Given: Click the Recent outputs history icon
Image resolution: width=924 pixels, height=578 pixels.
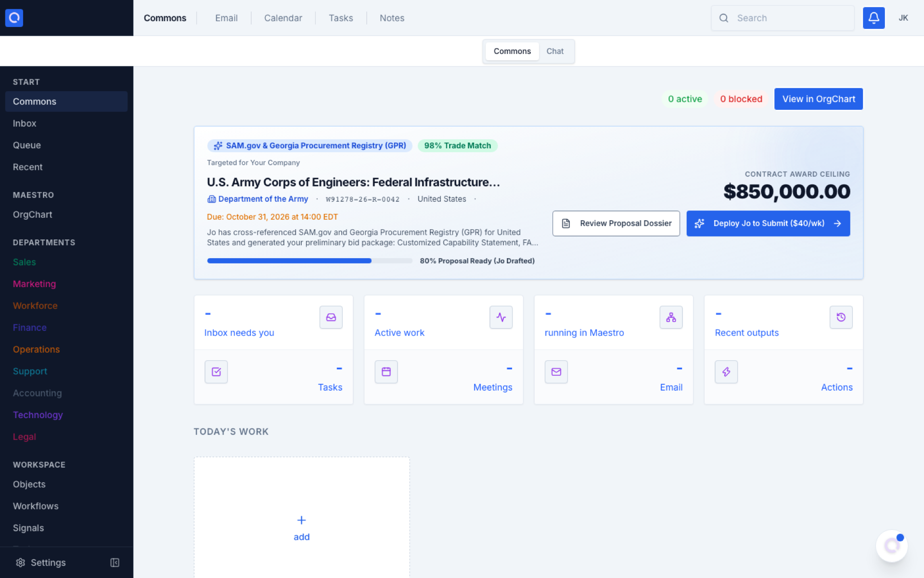Looking at the screenshot, I should [x=841, y=317].
